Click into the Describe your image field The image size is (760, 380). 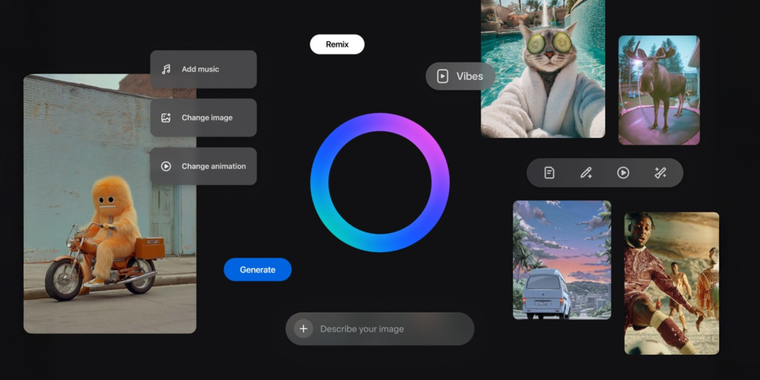tap(380, 329)
